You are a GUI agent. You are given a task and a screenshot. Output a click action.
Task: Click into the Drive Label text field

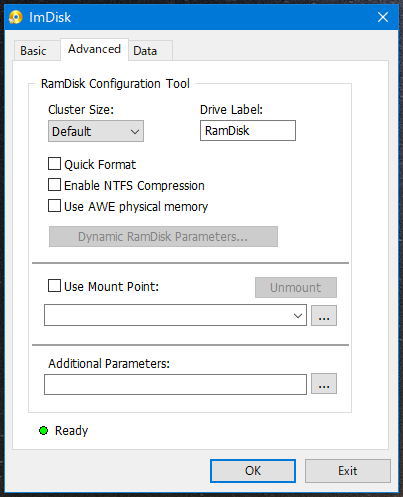point(248,131)
